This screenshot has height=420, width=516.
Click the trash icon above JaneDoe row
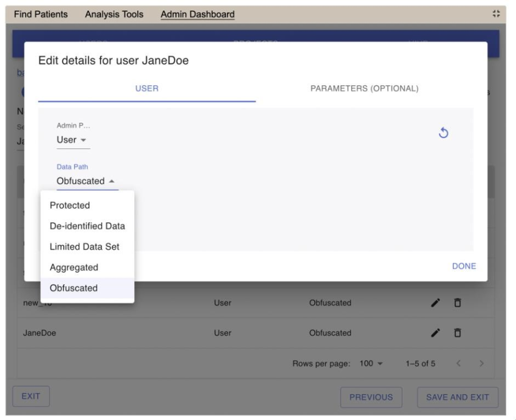[457, 303]
